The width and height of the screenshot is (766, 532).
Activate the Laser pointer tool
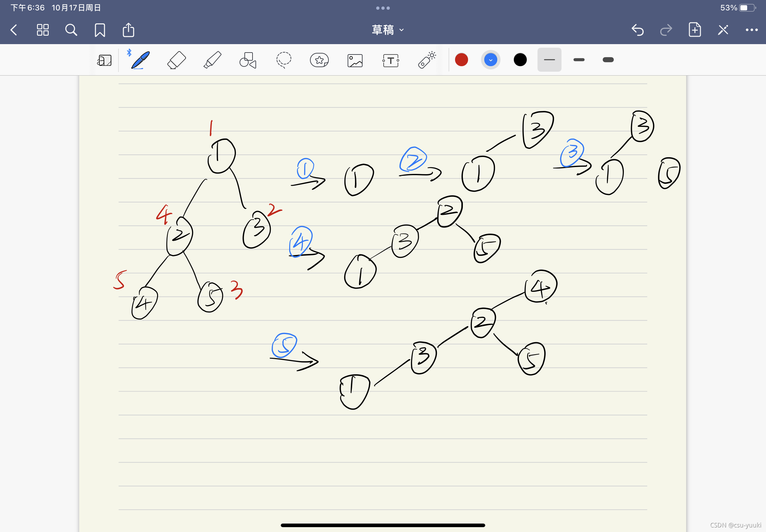click(x=426, y=60)
